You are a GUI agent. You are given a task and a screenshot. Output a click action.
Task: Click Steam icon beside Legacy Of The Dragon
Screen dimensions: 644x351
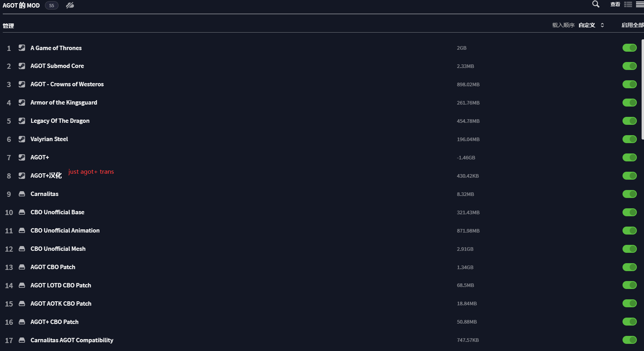pos(22,121)
